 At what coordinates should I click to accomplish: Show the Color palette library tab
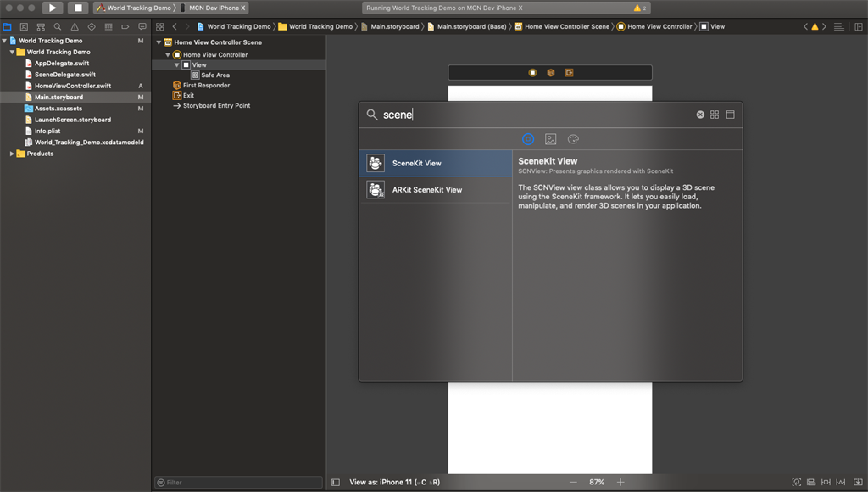click(x=573, y=139)
